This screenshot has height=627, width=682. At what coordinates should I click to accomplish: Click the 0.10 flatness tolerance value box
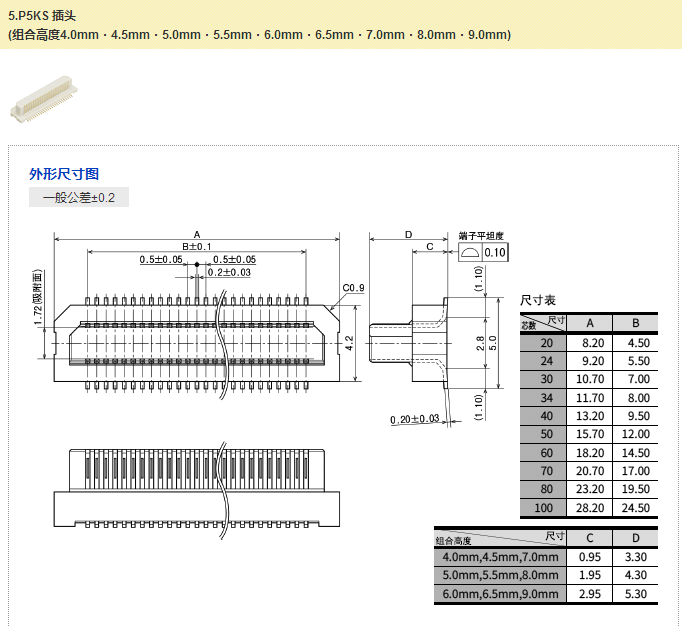tap(495, 252)
